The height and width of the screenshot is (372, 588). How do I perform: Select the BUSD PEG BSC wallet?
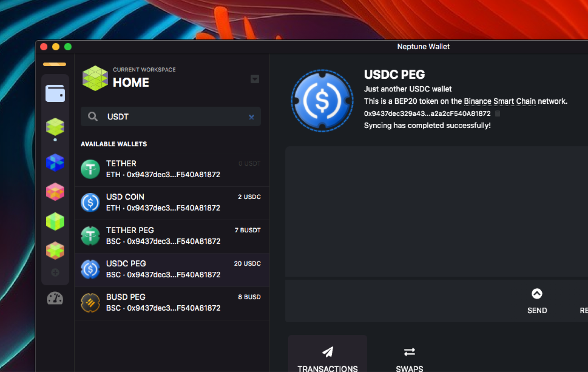[x=172, y=303]
